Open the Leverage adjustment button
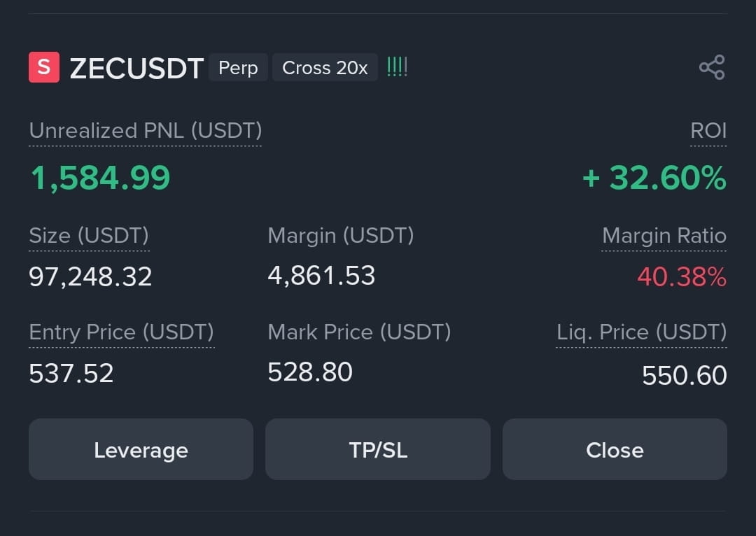Screen dimensions: 756x536 tap(141, 449)
